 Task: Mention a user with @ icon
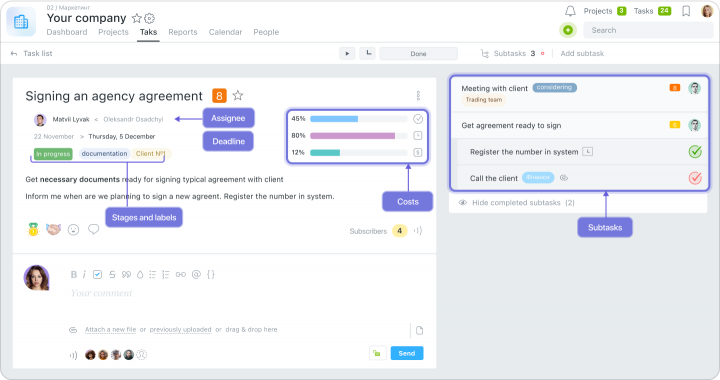(x=196, y=274)
